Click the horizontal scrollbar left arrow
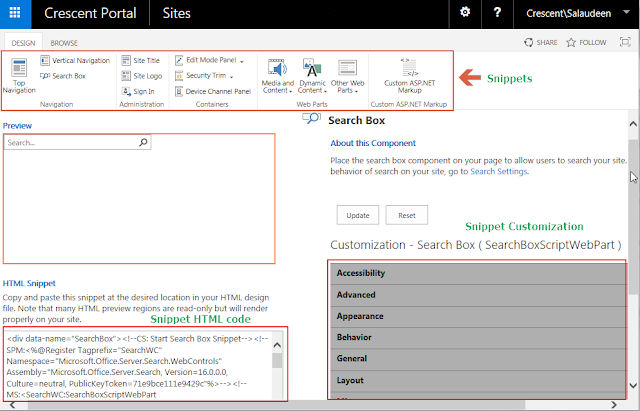The height and width of the screenshot is (411, 640). coord(12,405)
